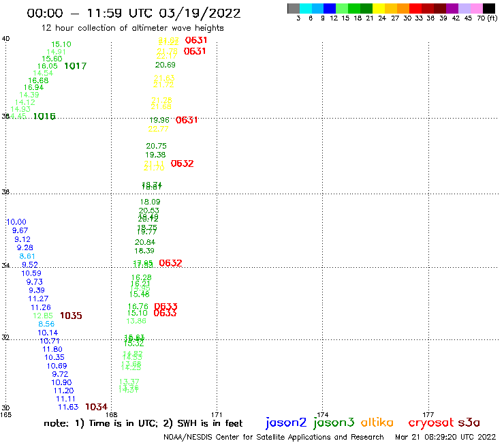Click the dark green value '20.69'
Viewport: 504px width, 443px height.
[166, 65]
